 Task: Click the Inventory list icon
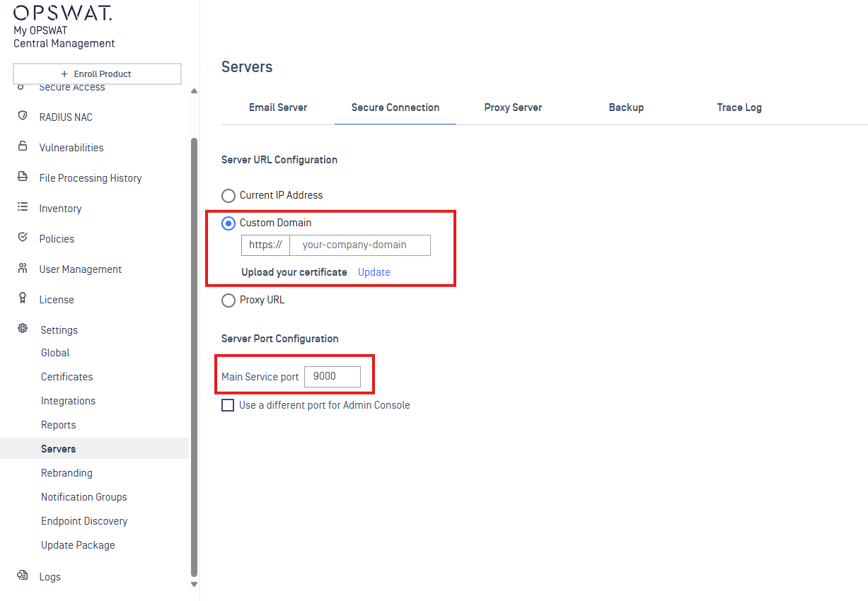point(23,207)
